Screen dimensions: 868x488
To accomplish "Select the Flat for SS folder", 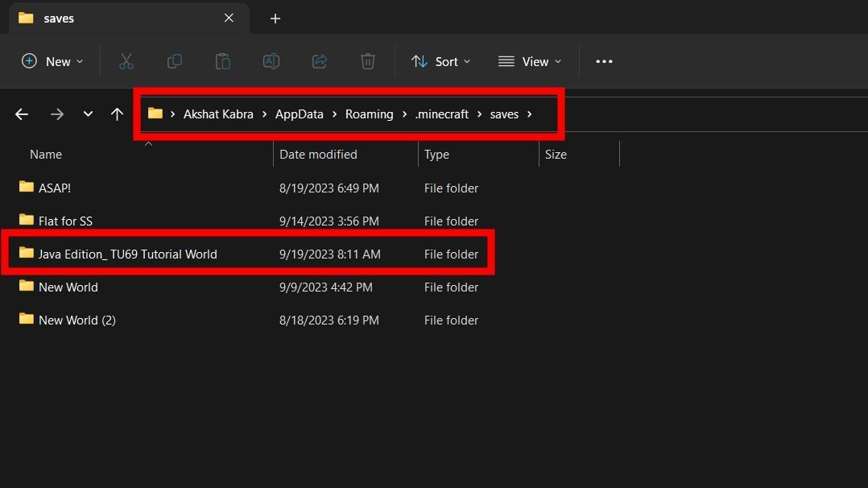I will point(65,221).
